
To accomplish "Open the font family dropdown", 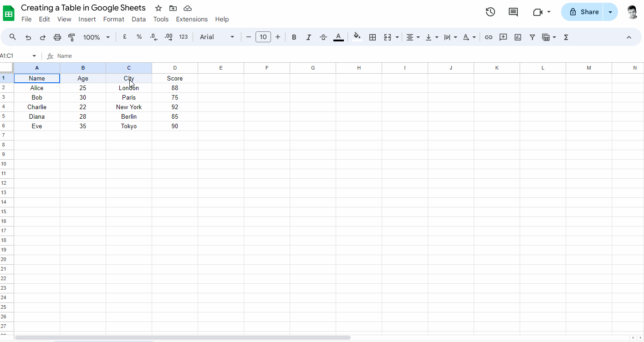I will (x=217, y=37).
